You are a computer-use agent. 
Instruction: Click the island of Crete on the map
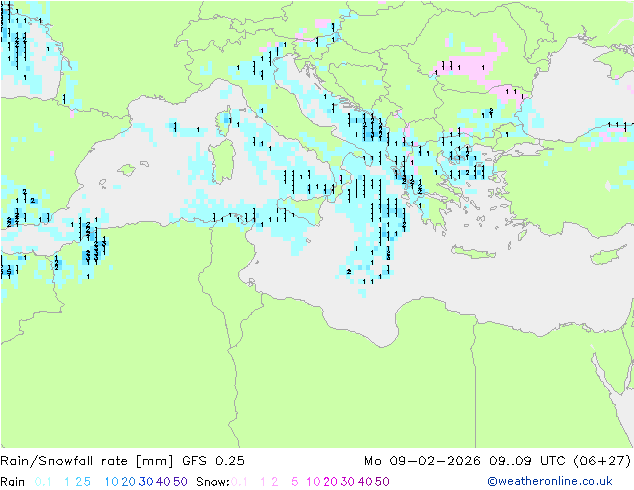(x=473, y=252)
